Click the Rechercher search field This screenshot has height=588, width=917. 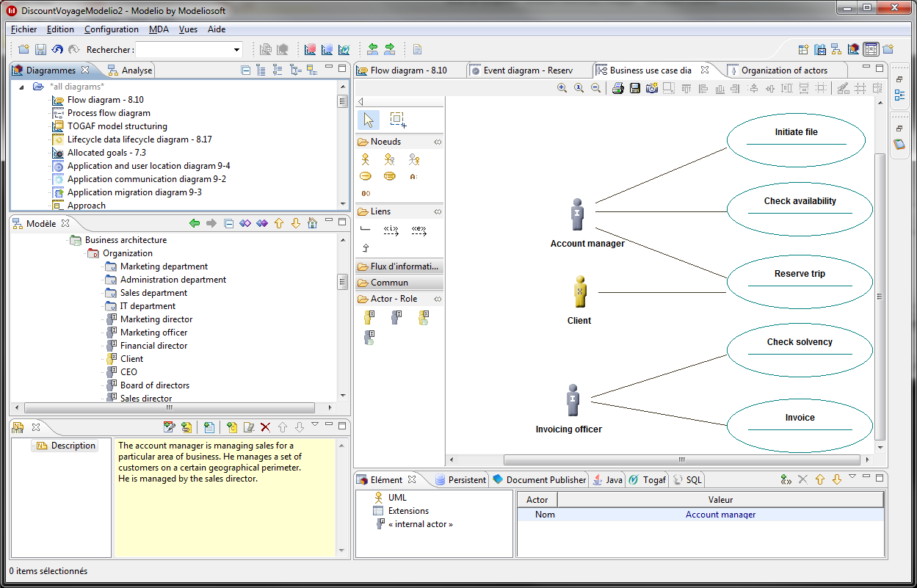coord(184,50)
